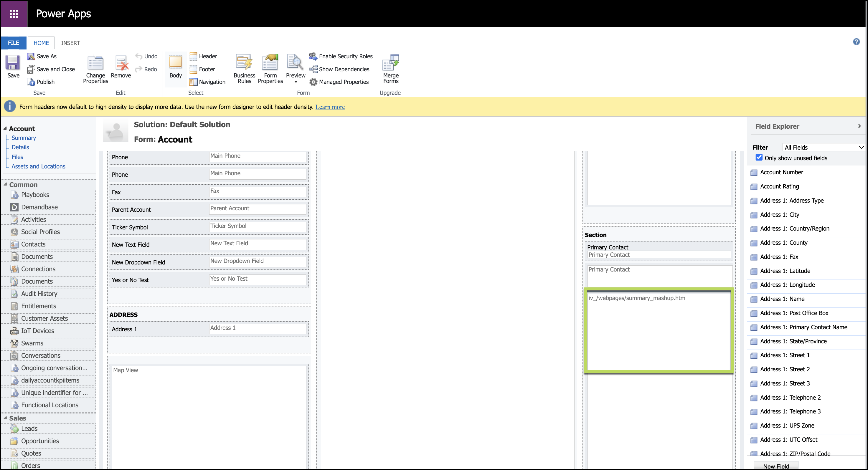The image size is (868, 470).
Task: Select the Ticker Symbol field input
Action: tap(258, 226)
